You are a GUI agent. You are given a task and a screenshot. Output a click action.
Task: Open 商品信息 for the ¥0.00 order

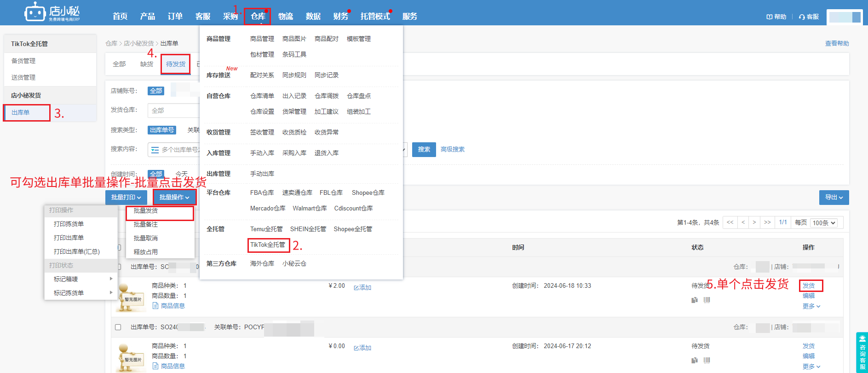pyautogui.click(x=169, y=366)
